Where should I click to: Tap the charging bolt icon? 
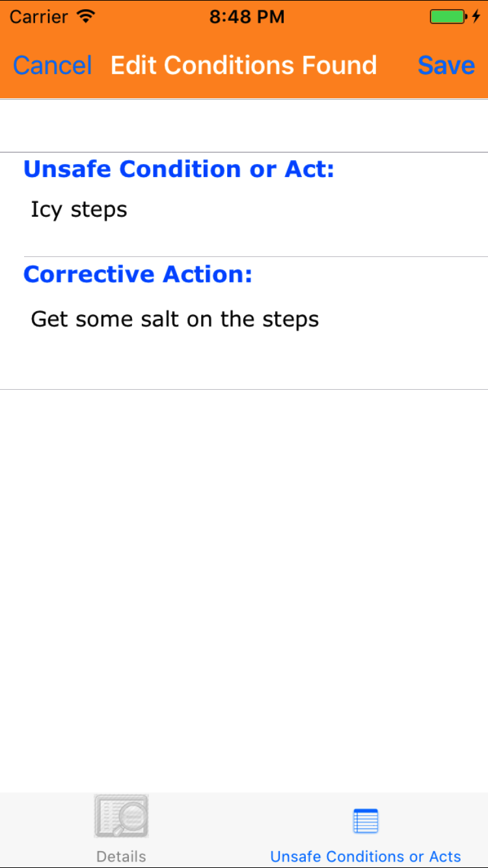476,16
